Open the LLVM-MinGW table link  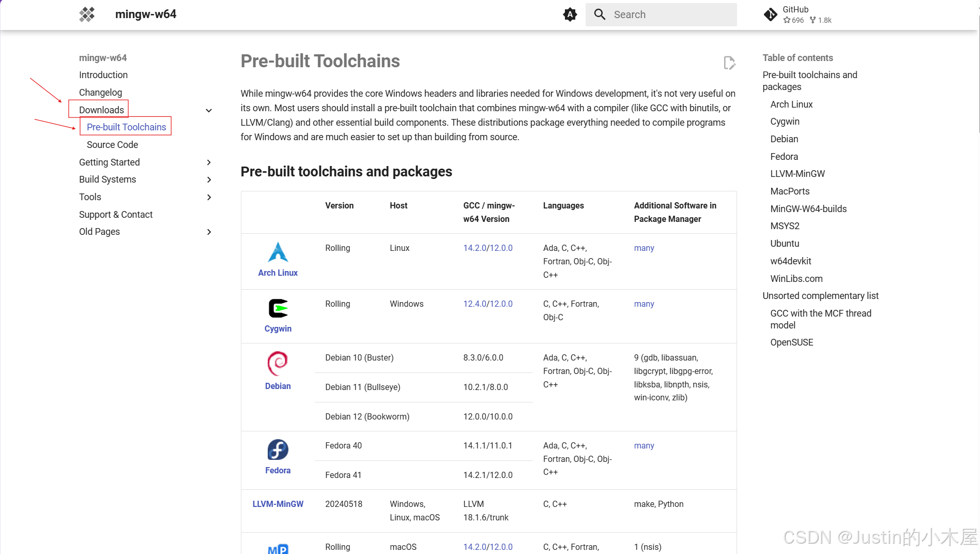(278, 504)
